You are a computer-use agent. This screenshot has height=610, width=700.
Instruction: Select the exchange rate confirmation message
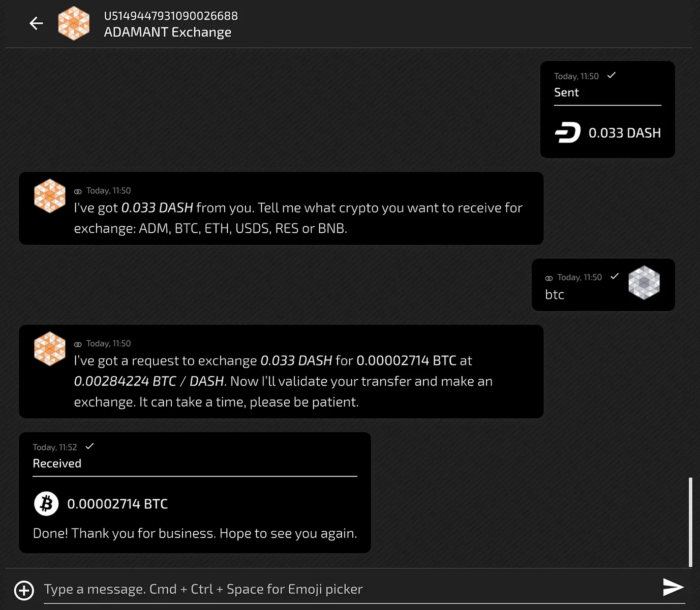click(281, 372)
